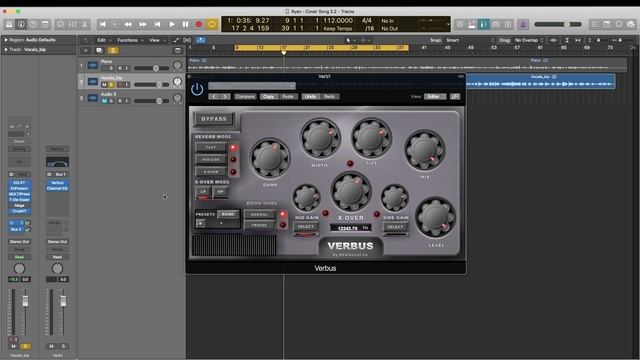Open the Browsers button at far right
This screenshot has height=360, width=640.
tap(631, 24)
